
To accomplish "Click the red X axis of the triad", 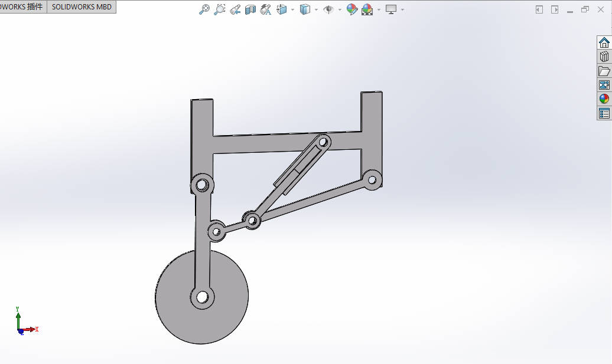I will pos(29,330).
